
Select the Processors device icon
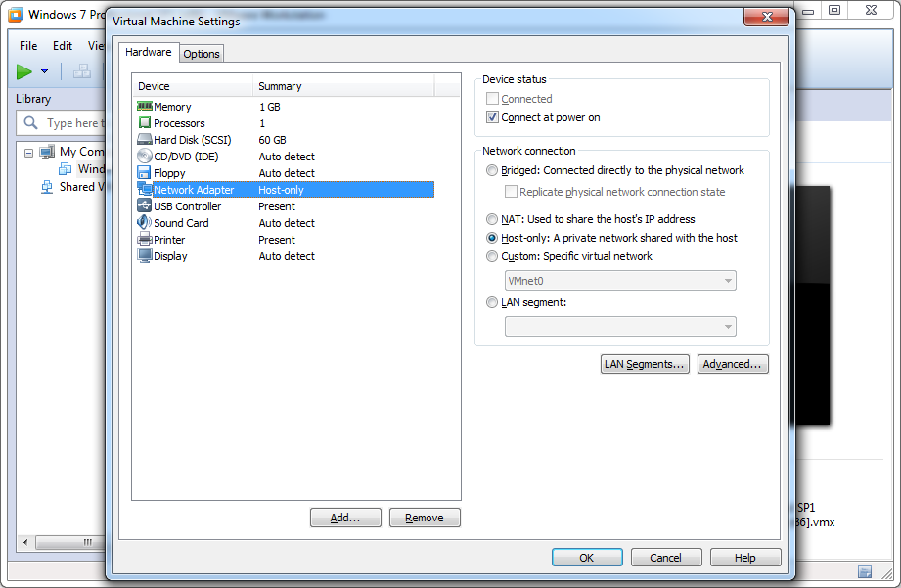[x=145, y=123]
